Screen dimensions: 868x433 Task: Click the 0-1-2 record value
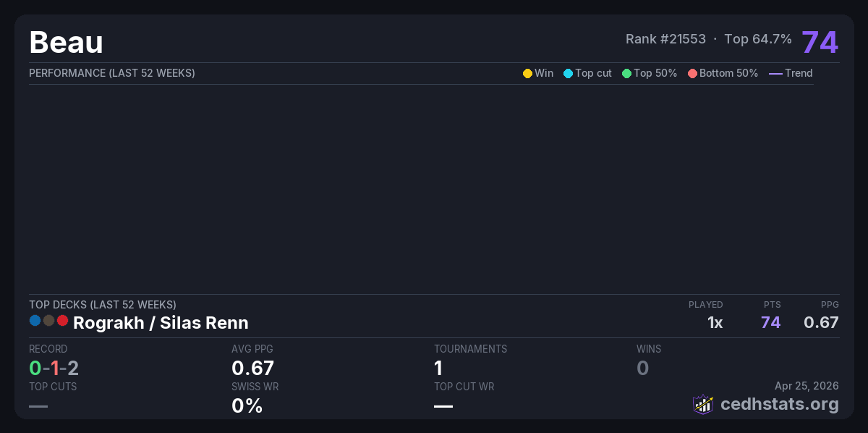click(54, 368)
